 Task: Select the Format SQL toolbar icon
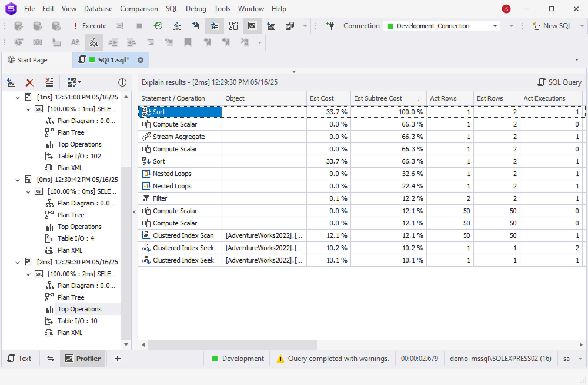[x=95, y=42]
